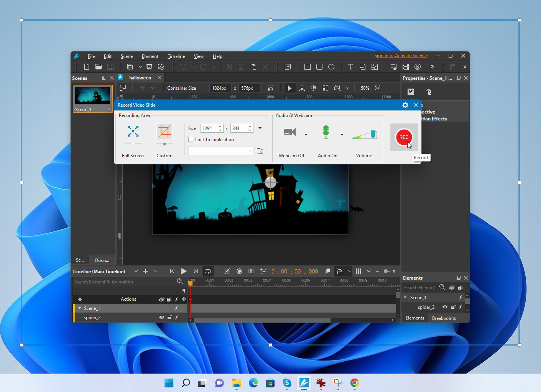Click the insert Audio tool icon
Viewport: 541px width, 392px height.
(394, 67)
